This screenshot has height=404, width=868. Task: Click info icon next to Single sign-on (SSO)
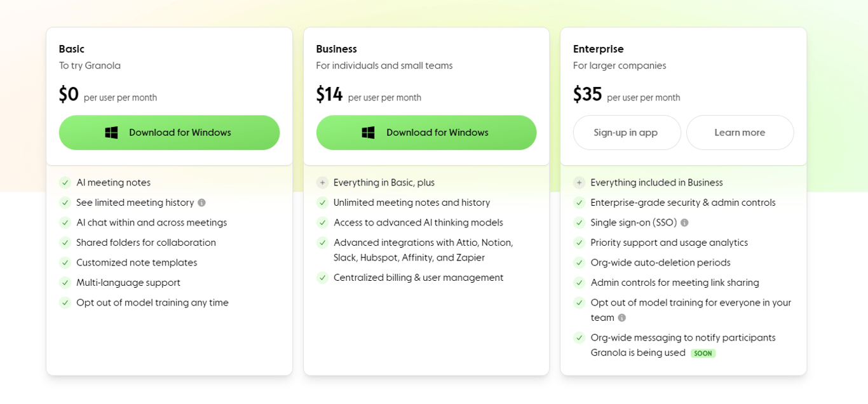[684, 223]
